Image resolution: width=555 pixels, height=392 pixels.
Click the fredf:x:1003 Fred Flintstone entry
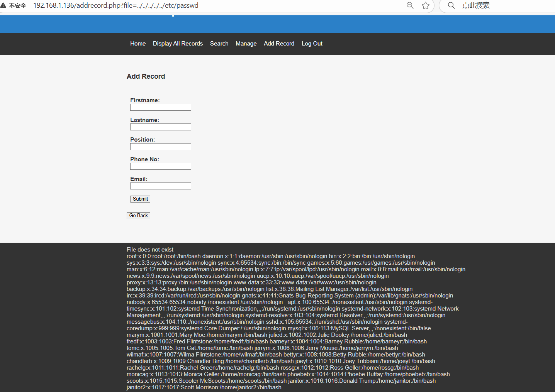click(x=197, y=341)
